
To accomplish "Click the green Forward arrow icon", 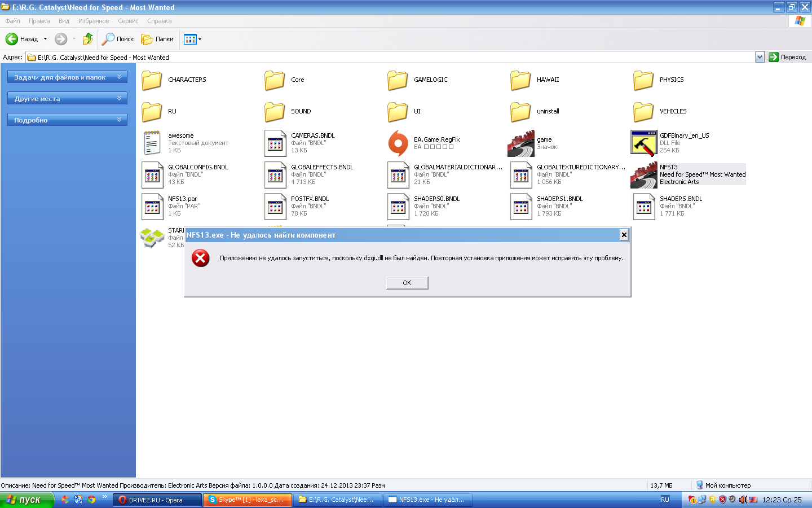I will 61,39.
